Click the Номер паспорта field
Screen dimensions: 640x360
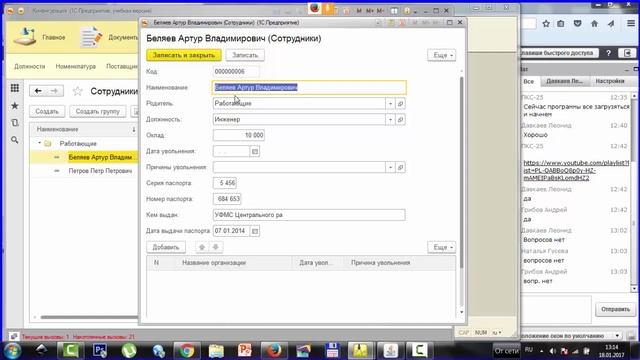click(227, 199)
